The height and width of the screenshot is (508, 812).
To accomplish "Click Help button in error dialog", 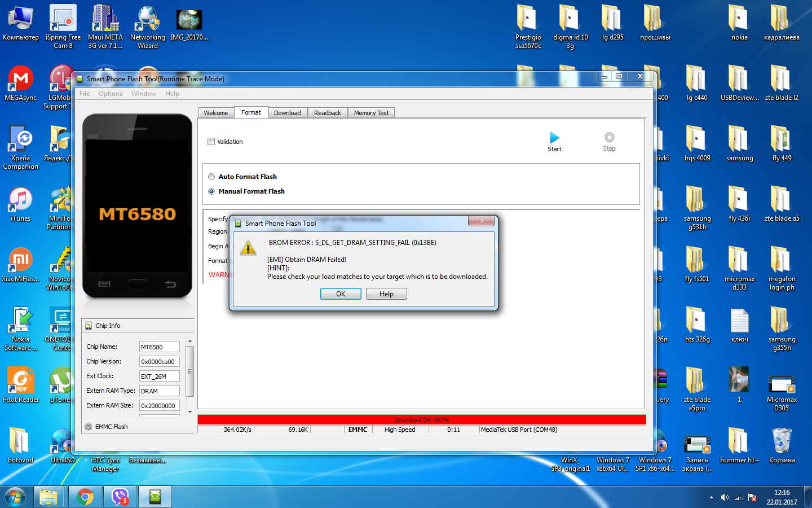I will tap(386, 294).
